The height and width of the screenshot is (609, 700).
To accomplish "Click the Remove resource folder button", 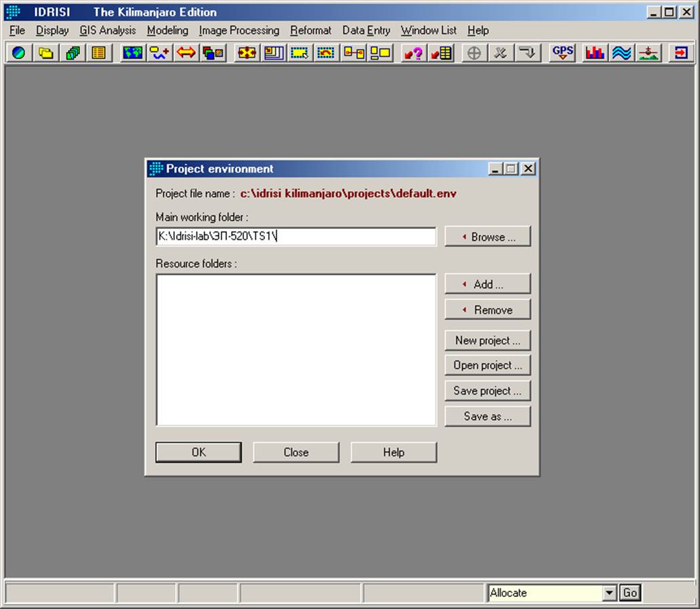I will click(x=487, y=310).
